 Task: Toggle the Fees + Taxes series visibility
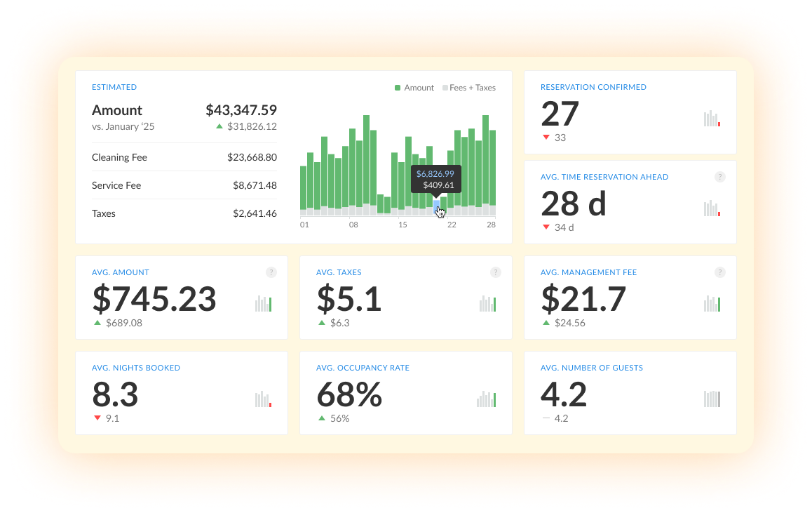[x=468, y=87]
